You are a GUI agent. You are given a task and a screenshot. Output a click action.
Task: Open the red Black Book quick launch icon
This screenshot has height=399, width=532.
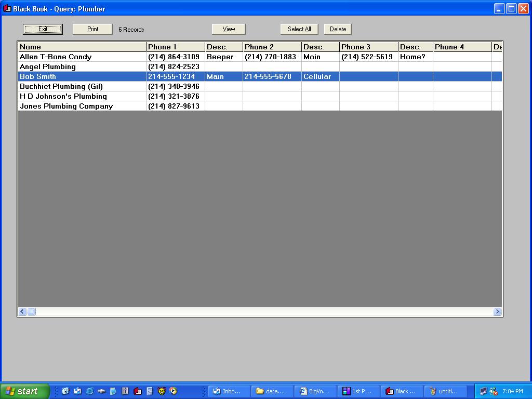138,391
